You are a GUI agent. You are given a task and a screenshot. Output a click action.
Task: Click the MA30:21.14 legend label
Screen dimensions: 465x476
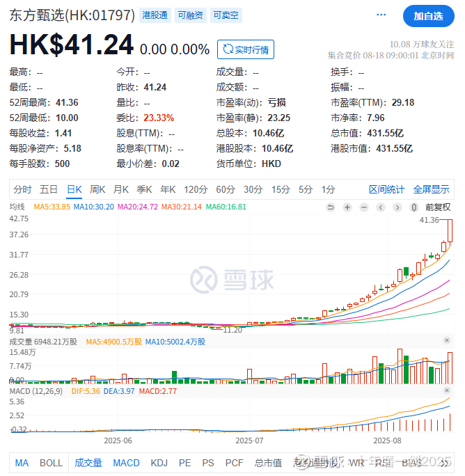(181, 207)
